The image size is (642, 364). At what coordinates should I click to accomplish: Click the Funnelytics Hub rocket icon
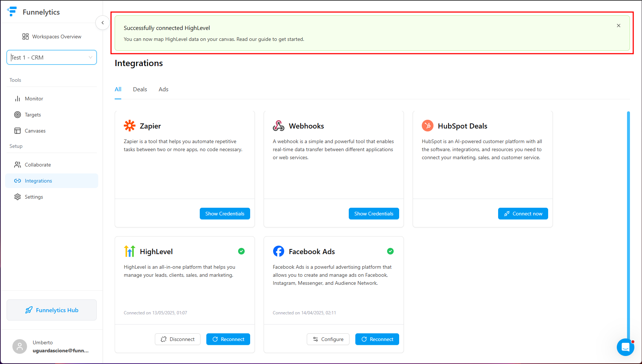[29, 310]
